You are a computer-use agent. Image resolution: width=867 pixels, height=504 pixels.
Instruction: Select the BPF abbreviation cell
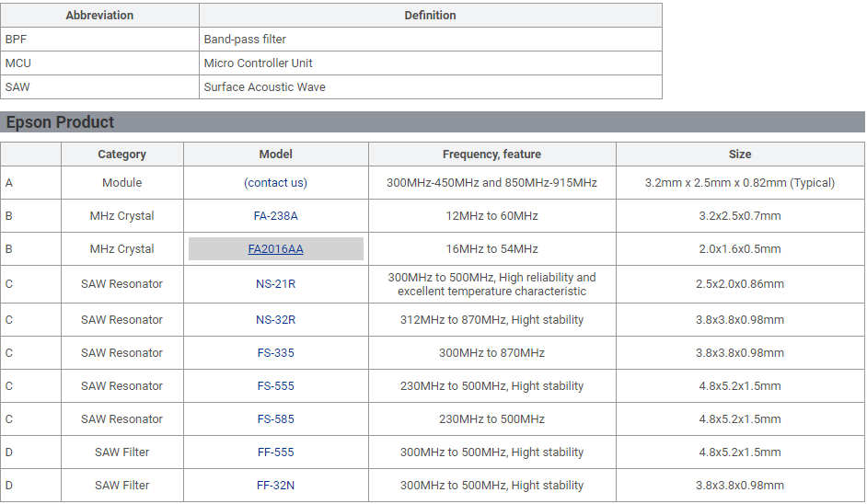tap(99, 40)
